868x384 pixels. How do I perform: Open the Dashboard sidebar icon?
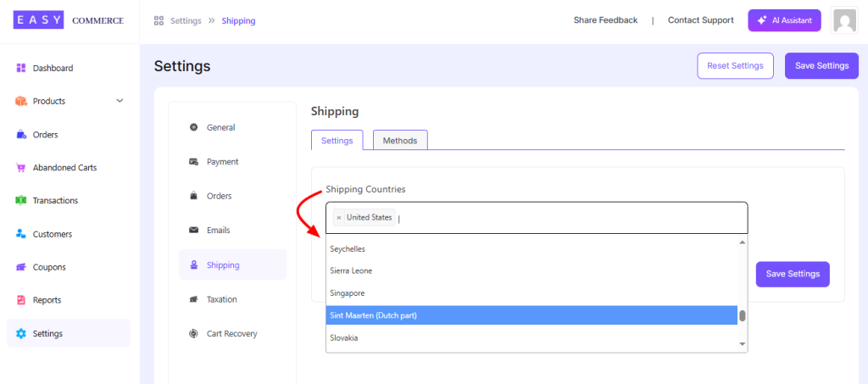coord(21,68)
